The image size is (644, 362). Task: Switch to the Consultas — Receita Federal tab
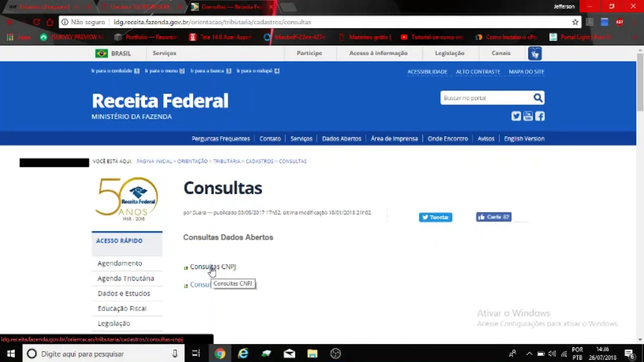(x=231, y=7)
